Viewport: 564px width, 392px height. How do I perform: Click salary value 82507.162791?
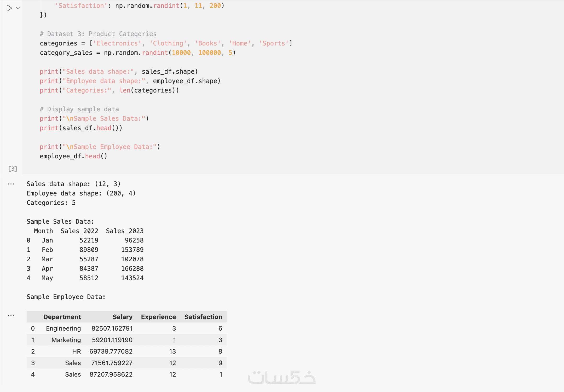click(112, 328)
